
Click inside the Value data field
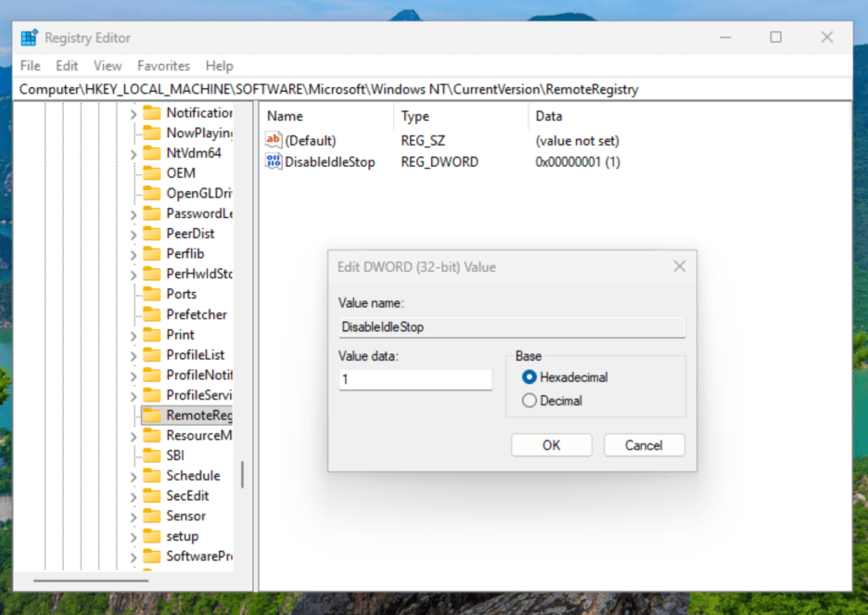click(415, 378)
